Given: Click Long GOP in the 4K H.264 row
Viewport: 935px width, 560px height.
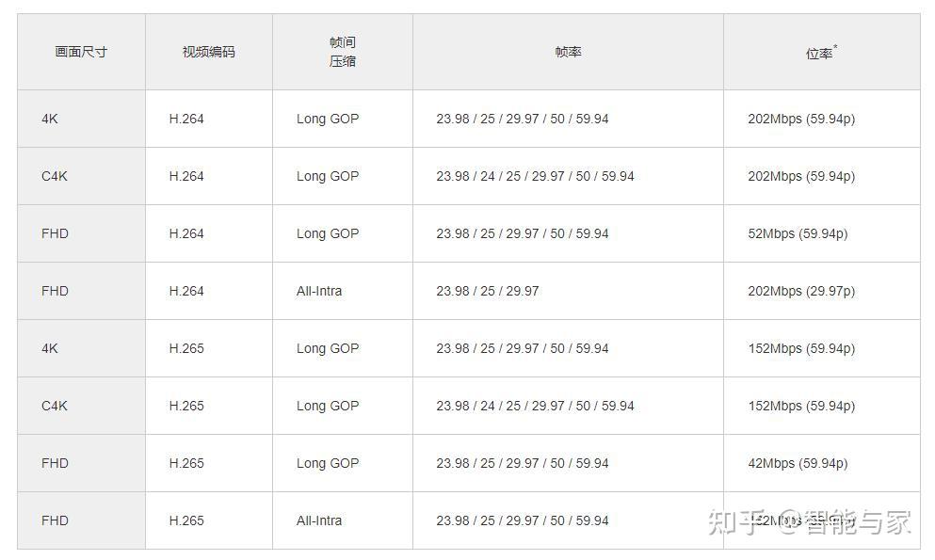Looking at the screenshot, I should click(x=328, y=119).
